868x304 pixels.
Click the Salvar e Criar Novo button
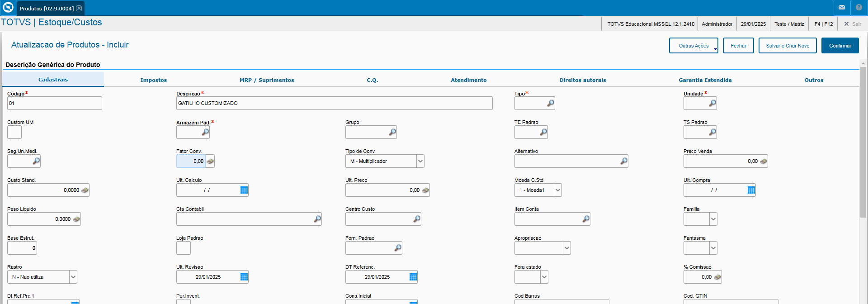click(788, 46)
